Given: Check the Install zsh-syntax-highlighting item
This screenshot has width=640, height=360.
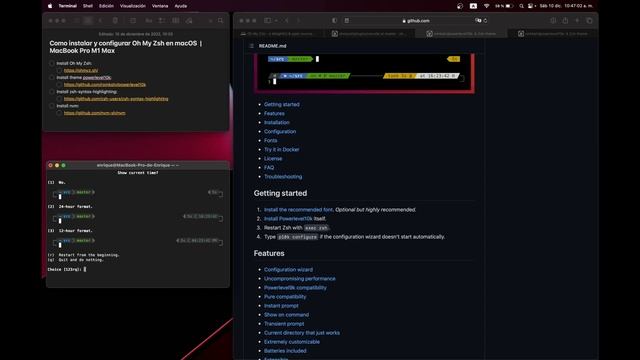Looking at the screenshot, I should (x=52, y=92).
